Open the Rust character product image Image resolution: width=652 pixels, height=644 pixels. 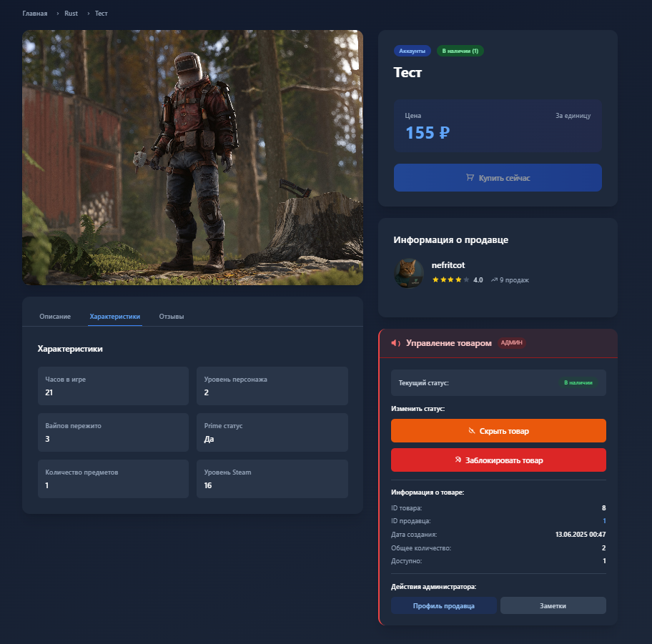192,157
